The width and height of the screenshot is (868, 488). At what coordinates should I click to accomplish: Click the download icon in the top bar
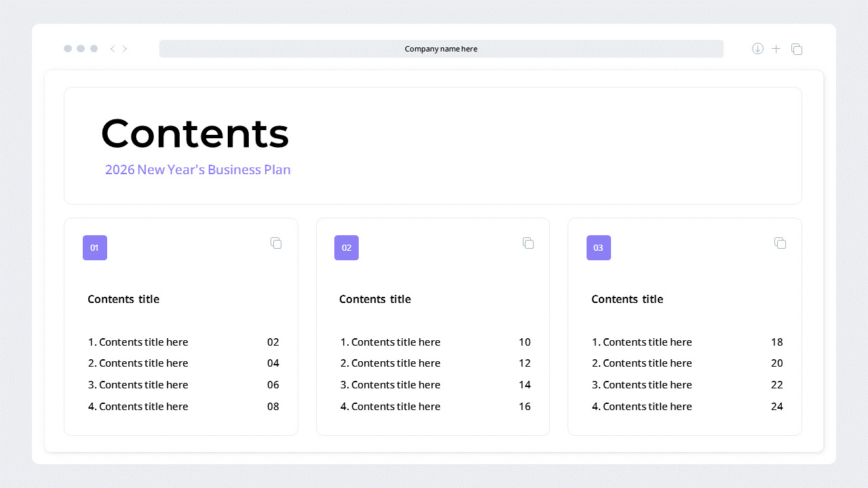point(757,49)
